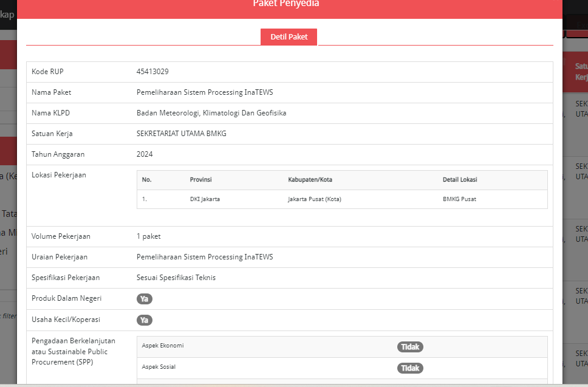Click the No. column header
The width and height of the screenshot is (588, 387).
pos(146,180)
